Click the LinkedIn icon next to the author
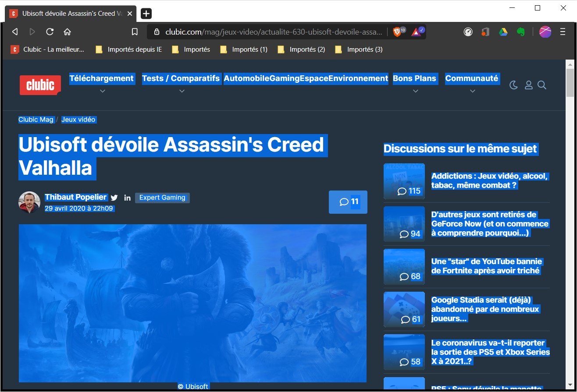 (127, 198)
